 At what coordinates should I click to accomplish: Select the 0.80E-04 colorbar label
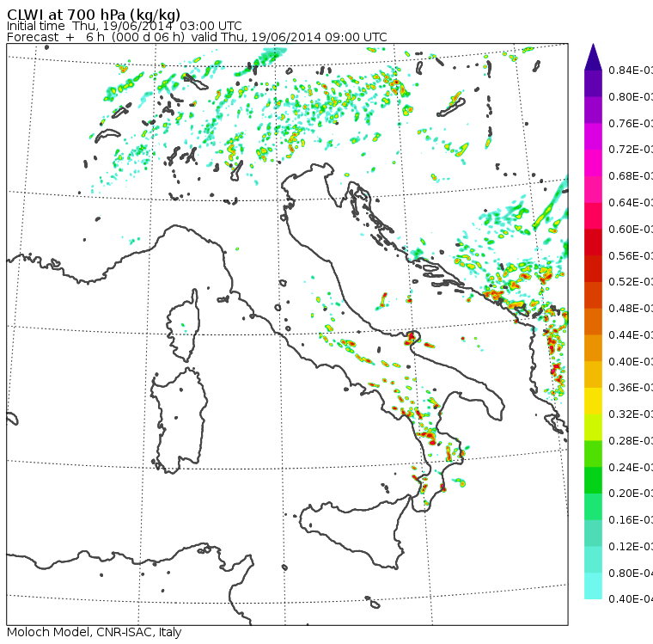[630, 573]
